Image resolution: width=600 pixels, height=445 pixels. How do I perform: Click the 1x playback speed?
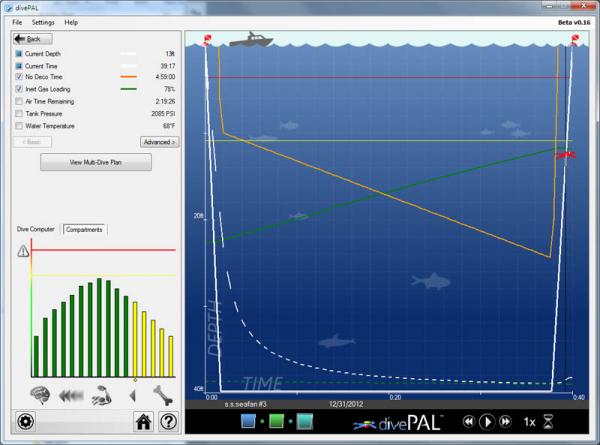[x=529, y=422]
